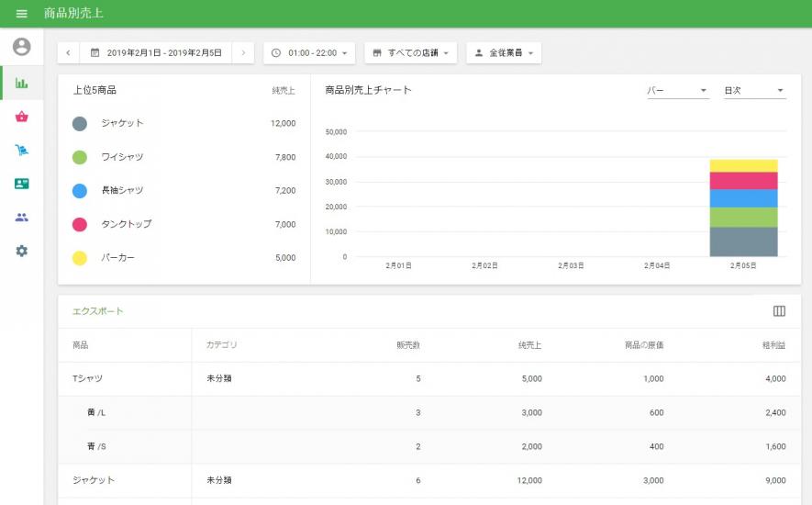Viewport: 812px width, 505px height.
Task: Open the inventory cart sidebar icon
Action: click(22, 150)
